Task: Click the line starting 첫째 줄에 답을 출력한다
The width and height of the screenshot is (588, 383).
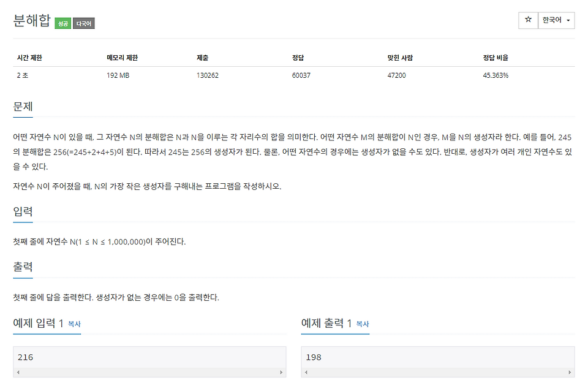Action: click(116, 297)
